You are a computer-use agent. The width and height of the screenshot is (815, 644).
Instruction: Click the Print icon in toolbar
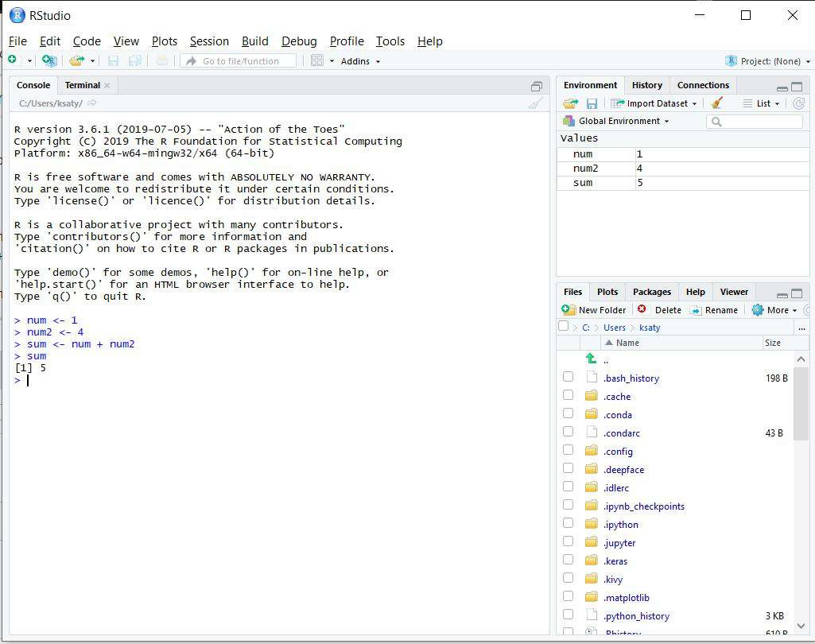162,60
